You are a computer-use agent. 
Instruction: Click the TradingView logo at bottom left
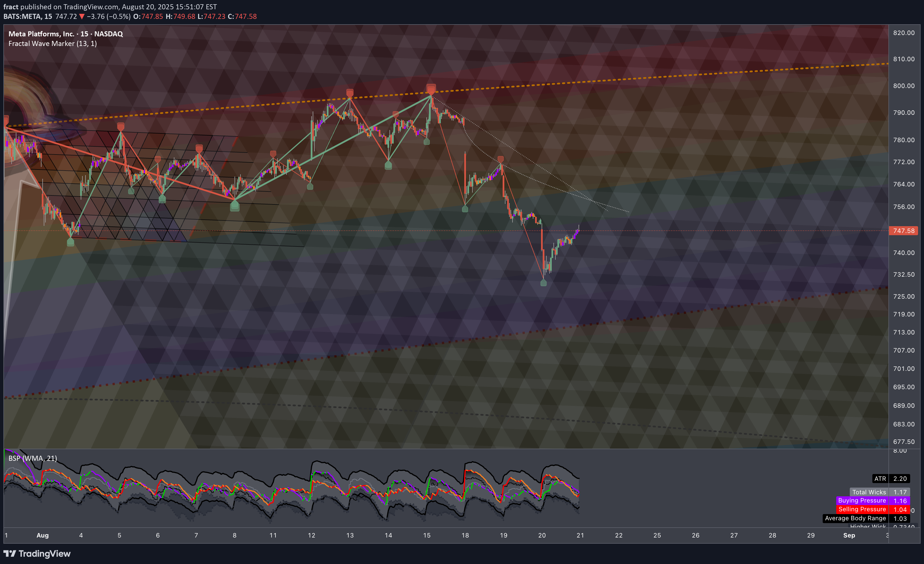[37, 554]
